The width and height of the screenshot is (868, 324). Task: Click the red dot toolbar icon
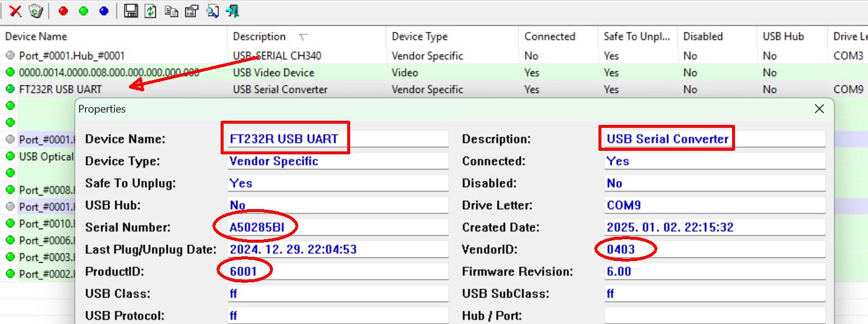(64, 11)
